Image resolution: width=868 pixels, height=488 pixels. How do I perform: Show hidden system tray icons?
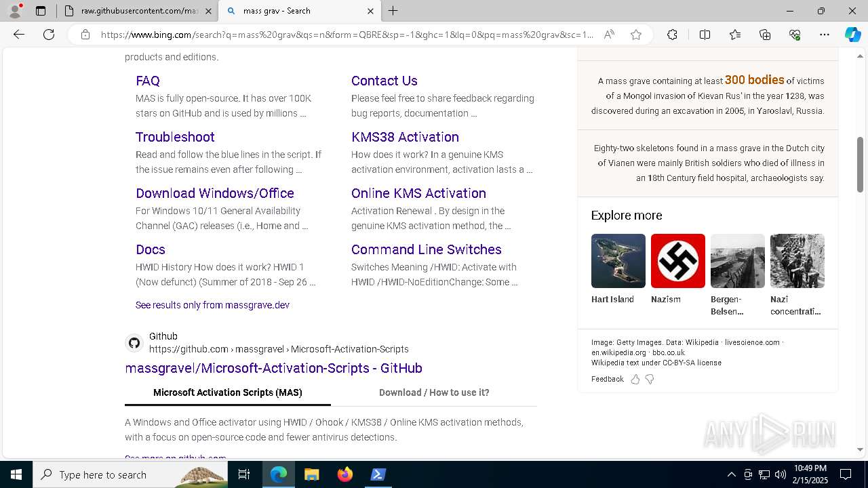(731, 474)
